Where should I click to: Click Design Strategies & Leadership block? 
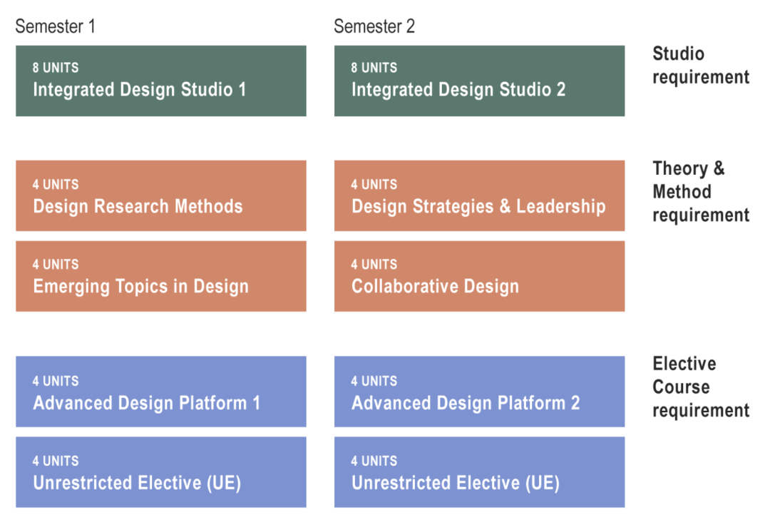[479, 196]
